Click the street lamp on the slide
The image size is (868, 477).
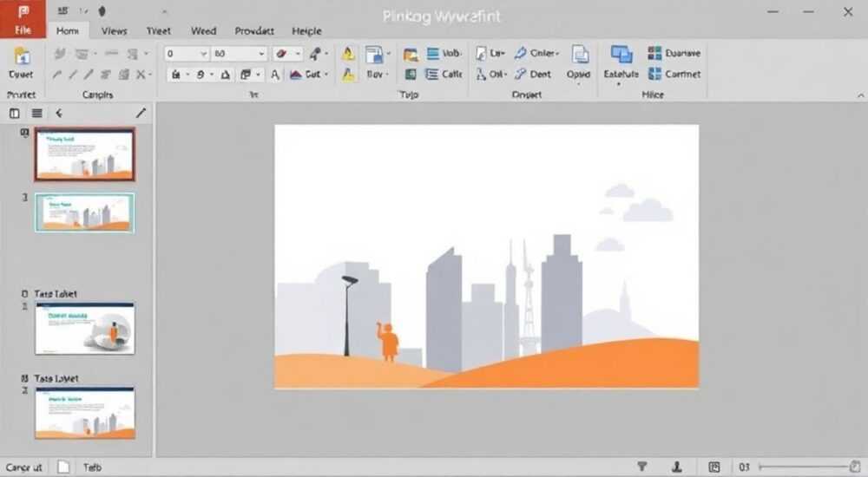[349, 316]
